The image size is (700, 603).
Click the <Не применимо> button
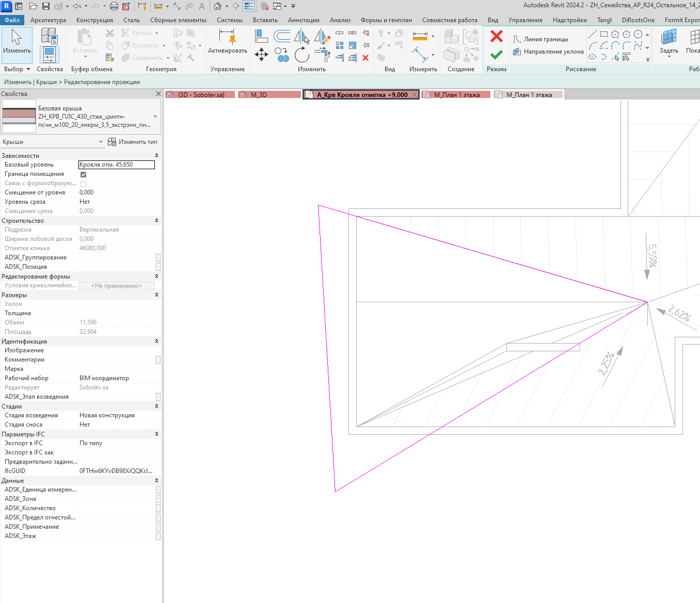(117, 286)
